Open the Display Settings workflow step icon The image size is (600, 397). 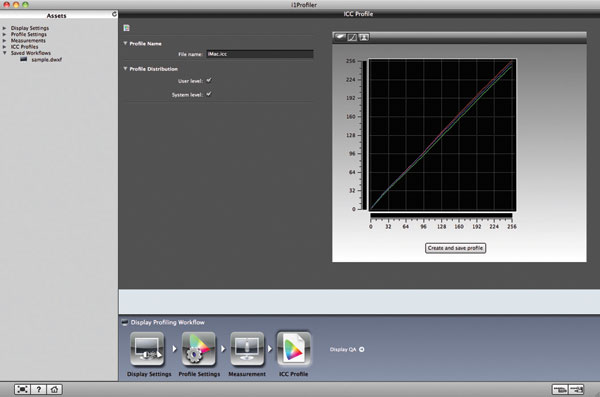[147, 349]
